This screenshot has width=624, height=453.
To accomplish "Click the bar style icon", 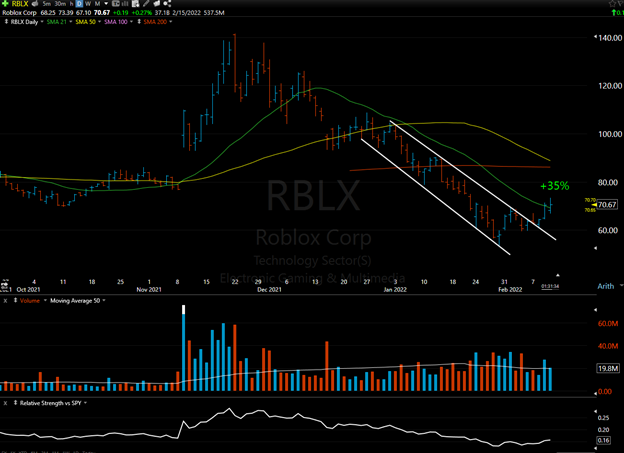I will coord(125,4).
